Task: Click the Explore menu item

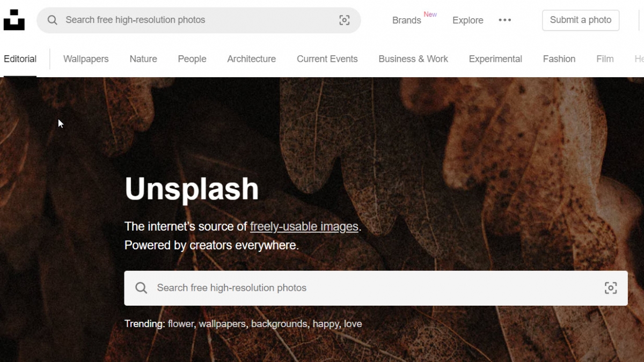Action: coord(467,20)
